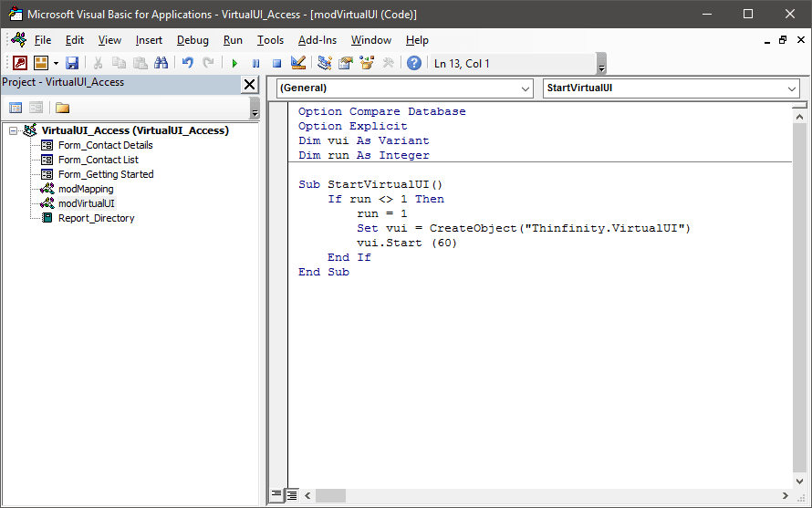812x508 pixels.
Task: Open the Insert Module dropdown arrow
Action: click(x=56, y=63)
